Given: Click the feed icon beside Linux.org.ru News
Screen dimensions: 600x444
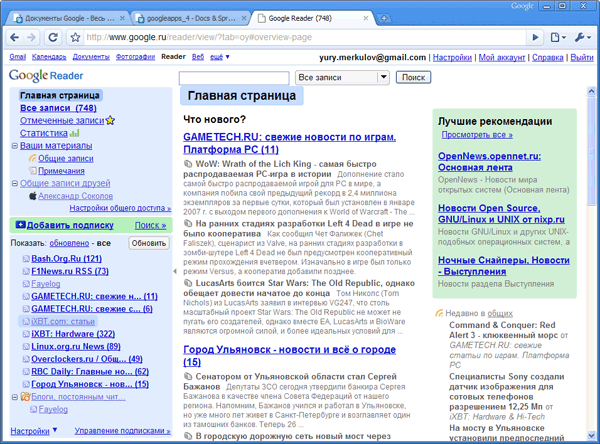Looking at the screenshot, I should [26, 347].
